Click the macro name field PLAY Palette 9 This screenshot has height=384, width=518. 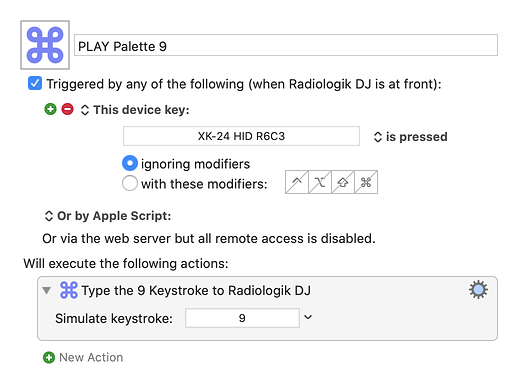(x=286, y=45)
